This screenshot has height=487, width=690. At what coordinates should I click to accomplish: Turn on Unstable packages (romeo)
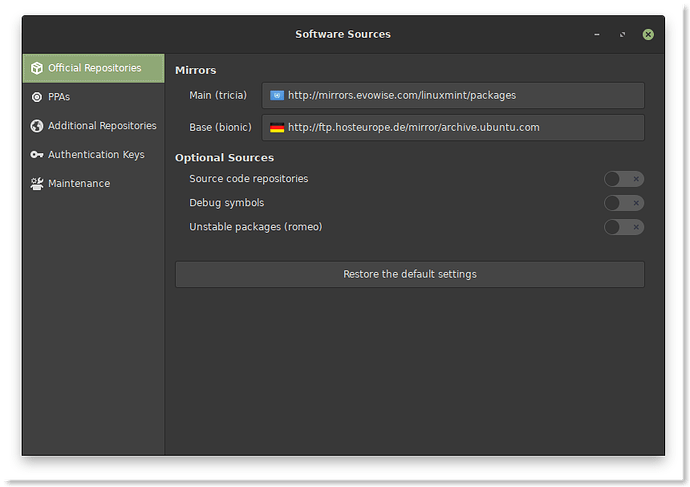(x=623, y=227)
